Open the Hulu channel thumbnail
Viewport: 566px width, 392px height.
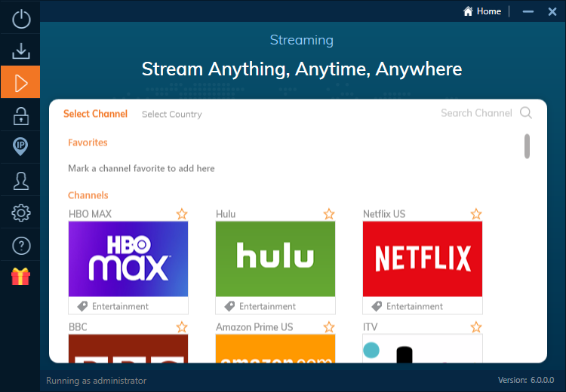[275, 259]
